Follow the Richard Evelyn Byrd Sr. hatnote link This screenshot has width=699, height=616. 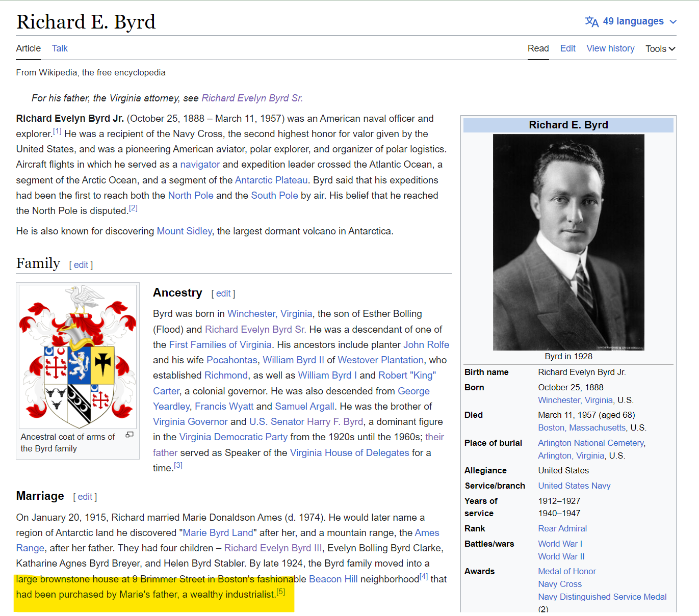(x=252, y=98)
